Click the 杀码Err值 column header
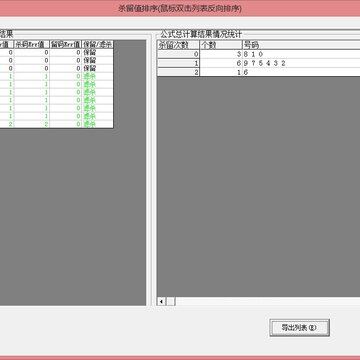The width and height of the screenshot is (360, 360). coord(32,44)
